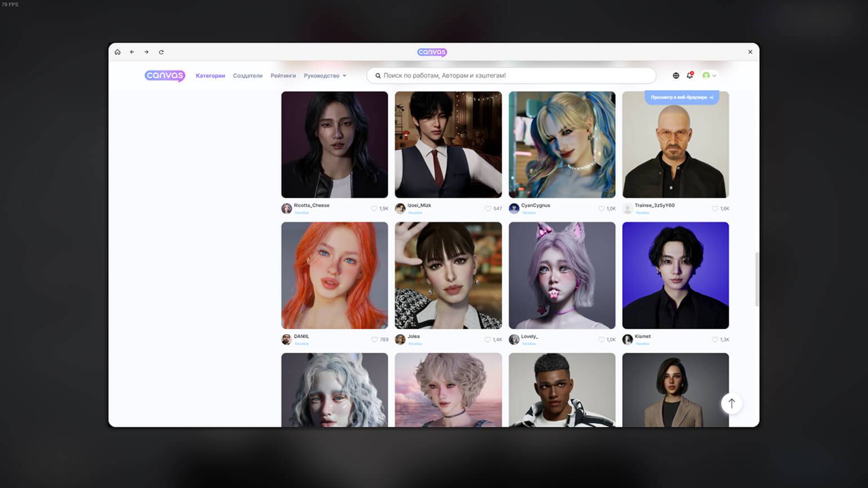
Task: Open the Категории tab
Action: 210,76
